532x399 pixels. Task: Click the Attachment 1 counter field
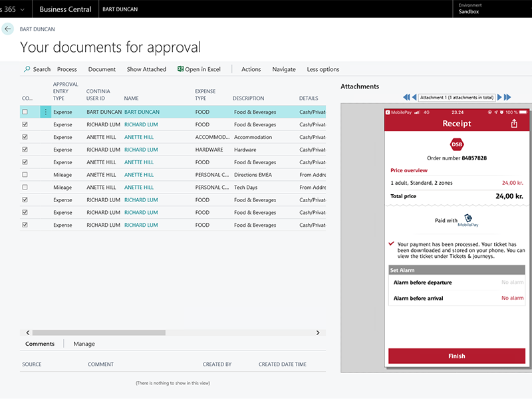pos(457,97)
